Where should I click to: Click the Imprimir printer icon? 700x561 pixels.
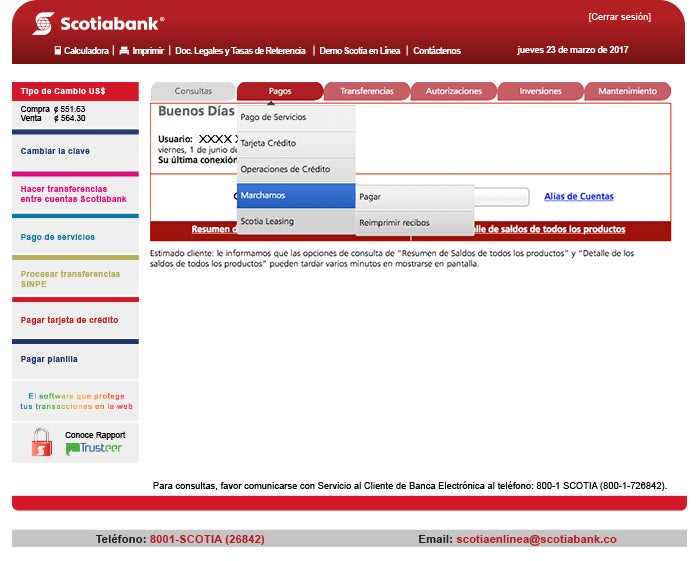pyautogui.click(x=124, y=50)
